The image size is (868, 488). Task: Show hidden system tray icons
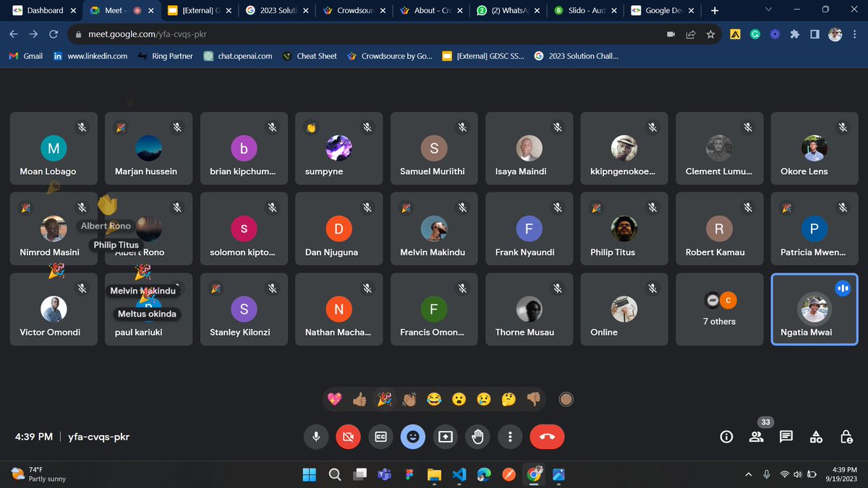pyautogui.click(x=748, y=474)
